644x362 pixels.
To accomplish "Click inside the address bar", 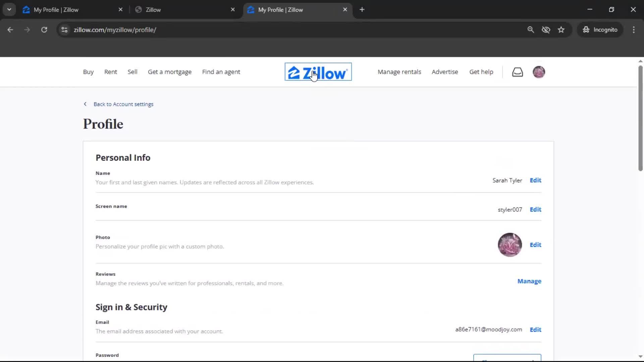I will point(235,29).
